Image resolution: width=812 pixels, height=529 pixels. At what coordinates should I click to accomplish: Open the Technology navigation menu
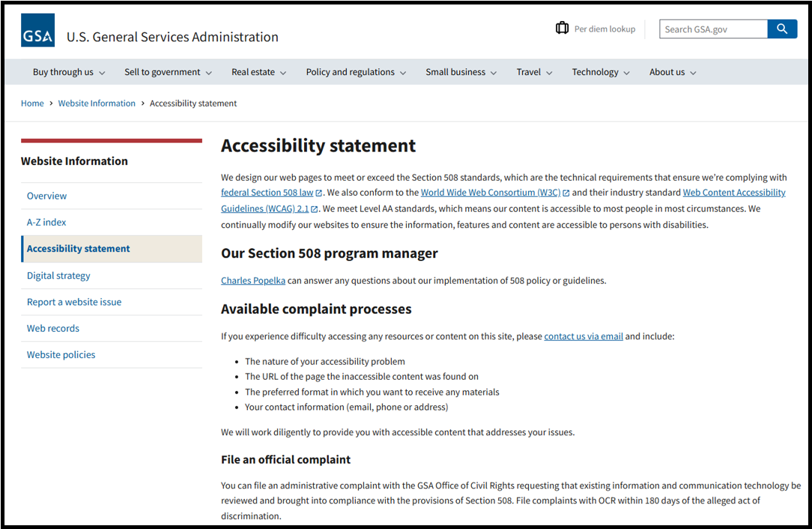pyautogui.click(x=601, y=72)
